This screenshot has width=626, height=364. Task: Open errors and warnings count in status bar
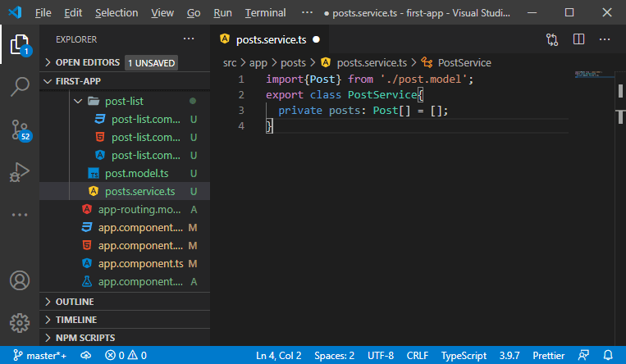point(126,355)
